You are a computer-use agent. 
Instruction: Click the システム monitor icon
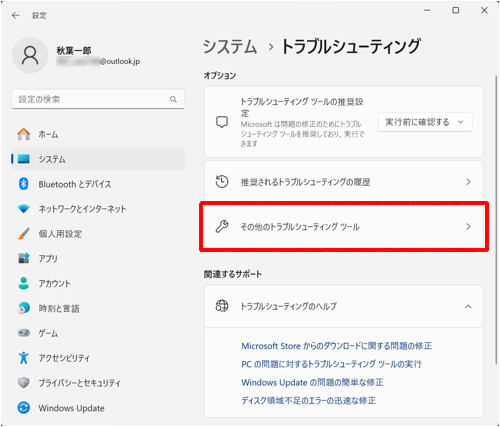[24, 159]
